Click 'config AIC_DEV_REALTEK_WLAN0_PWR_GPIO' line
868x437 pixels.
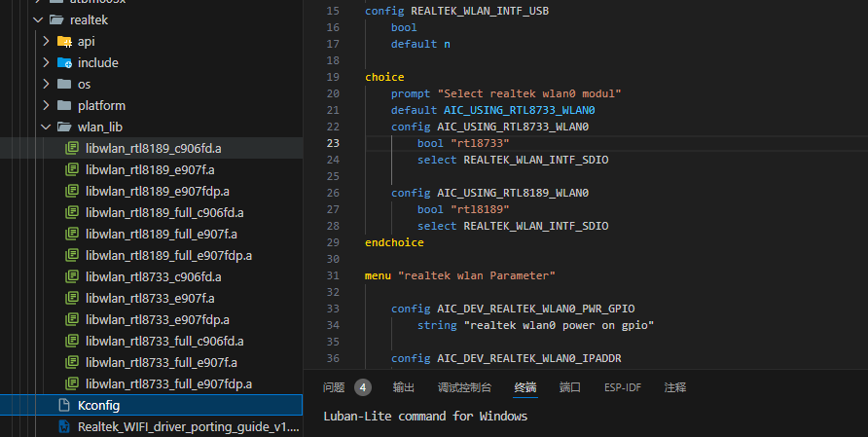point(513,309)
